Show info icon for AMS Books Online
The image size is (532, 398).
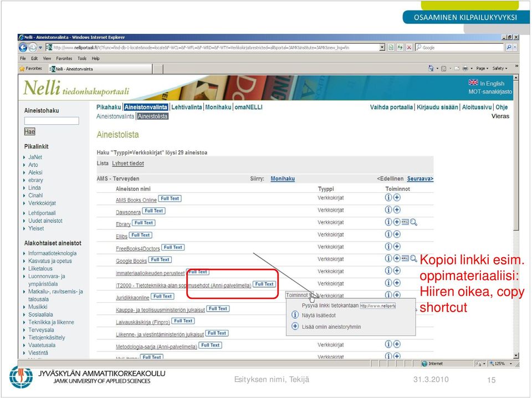(x=388, y=197)
